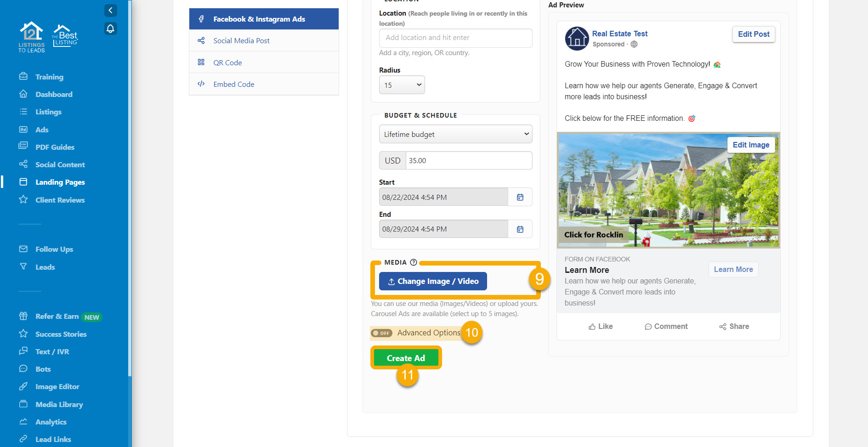
Task: Click Change Image / Video button
Action: point(433,281)
